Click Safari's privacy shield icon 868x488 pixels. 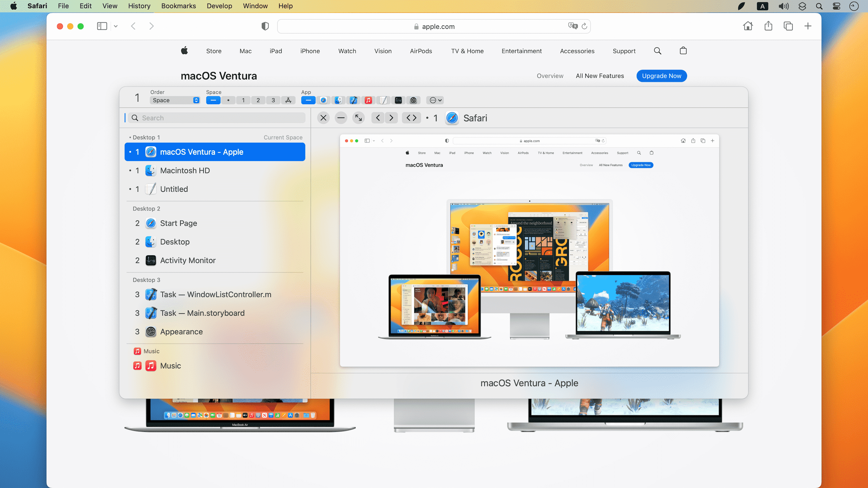265,26
